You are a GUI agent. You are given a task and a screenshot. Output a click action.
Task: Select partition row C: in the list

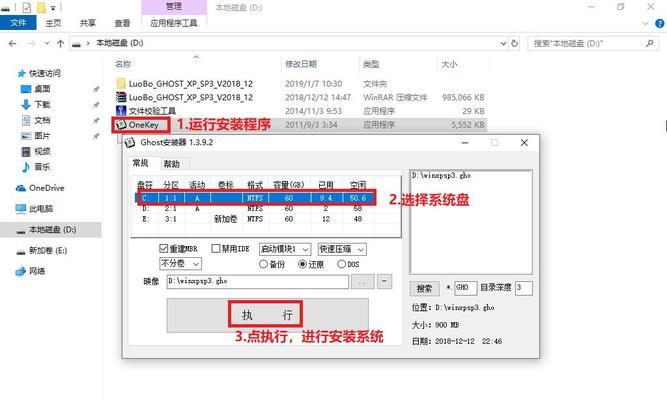[x=256, y=198]
